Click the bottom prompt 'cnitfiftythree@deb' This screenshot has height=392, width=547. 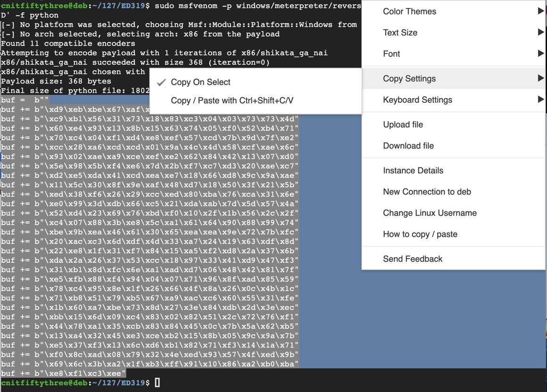pos(44,383)
